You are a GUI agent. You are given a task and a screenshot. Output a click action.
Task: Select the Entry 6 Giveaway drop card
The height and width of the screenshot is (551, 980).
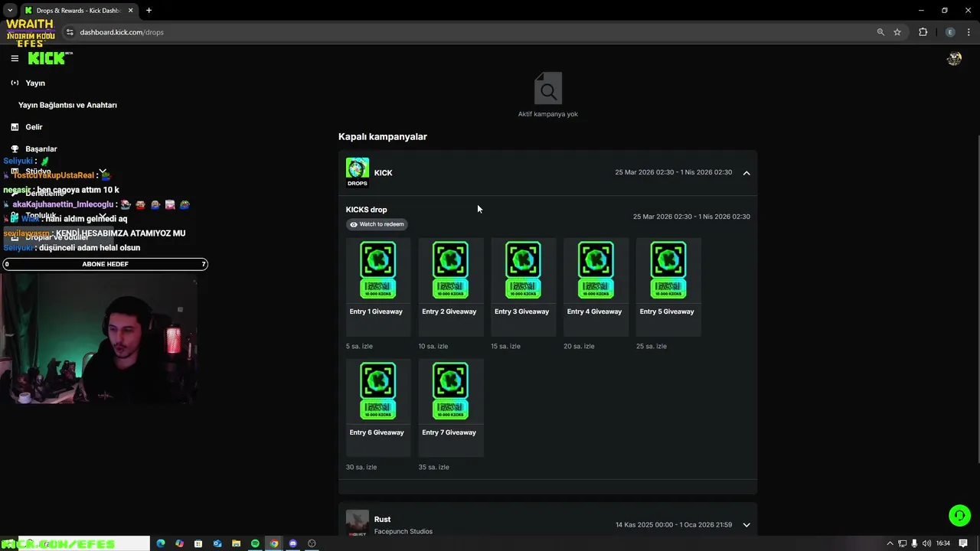click(378, 408)
